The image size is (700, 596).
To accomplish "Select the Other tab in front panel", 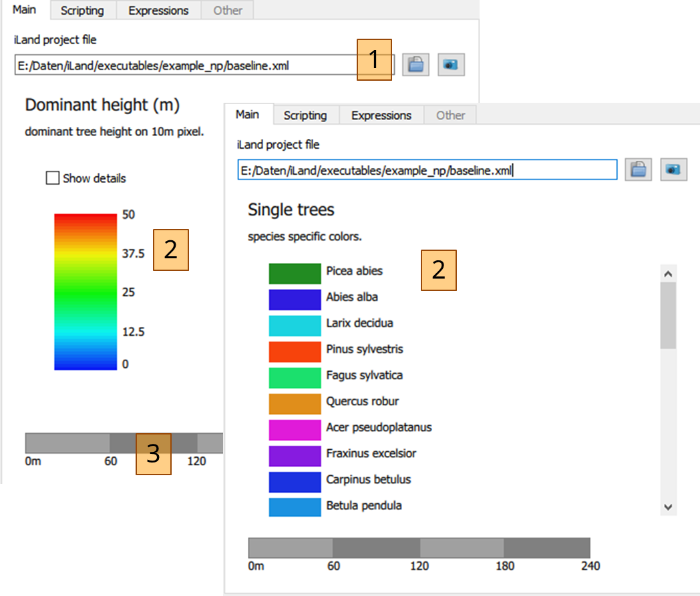I will click(450, 115).
